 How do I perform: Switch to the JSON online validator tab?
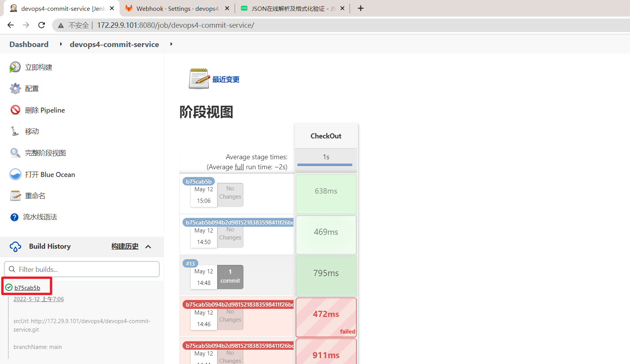pyautogui.click(x=292, y=8)
